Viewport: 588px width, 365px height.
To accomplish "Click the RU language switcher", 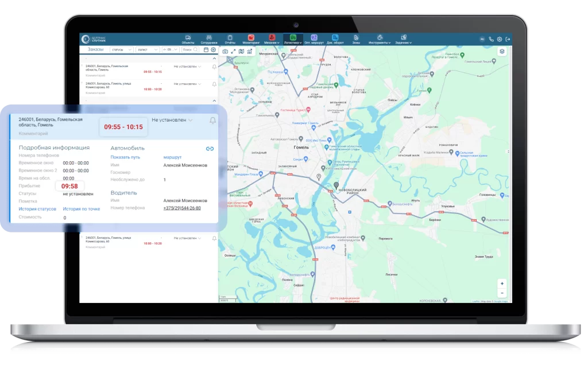I will click(x=482, y=39).
